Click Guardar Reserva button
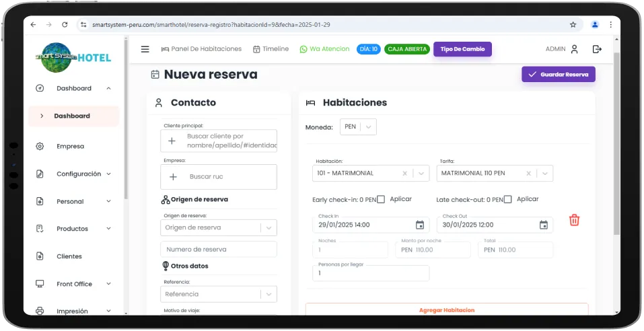The width and height of the screenshot is (644, 331). (558, 75)
